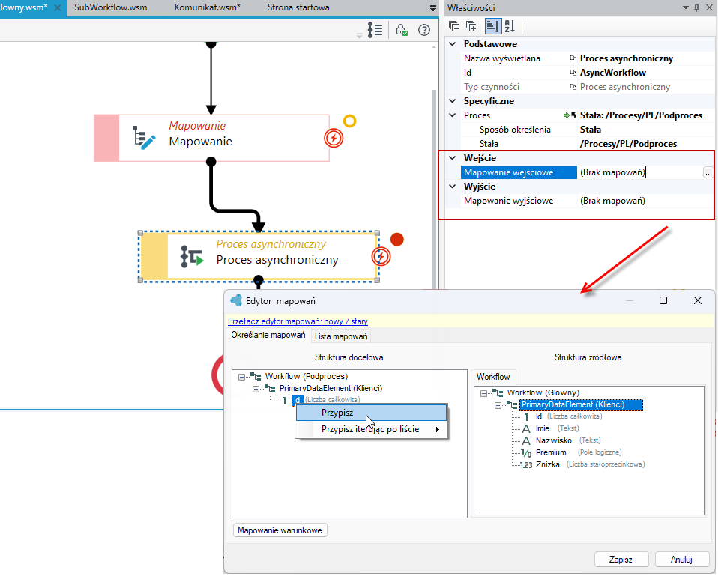Screen dimensions: 718x588
Task: Click the first collapse-all icon in Właściwości toolbar
Action: (453, 26)
